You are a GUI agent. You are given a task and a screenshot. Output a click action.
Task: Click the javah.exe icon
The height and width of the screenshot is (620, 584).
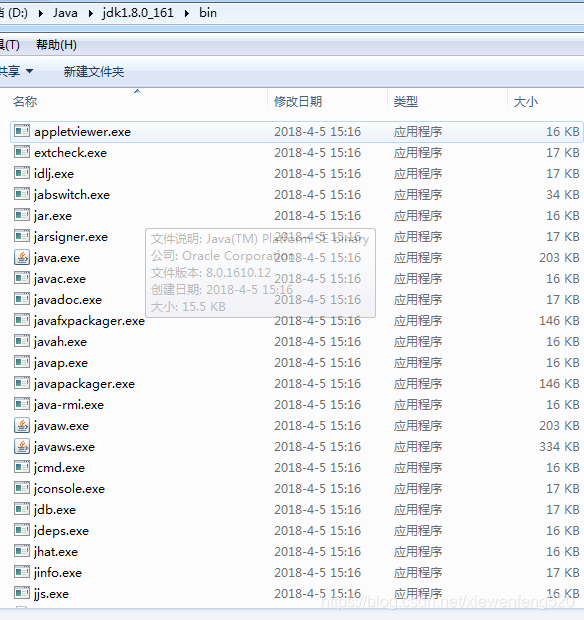click(22, 341)
